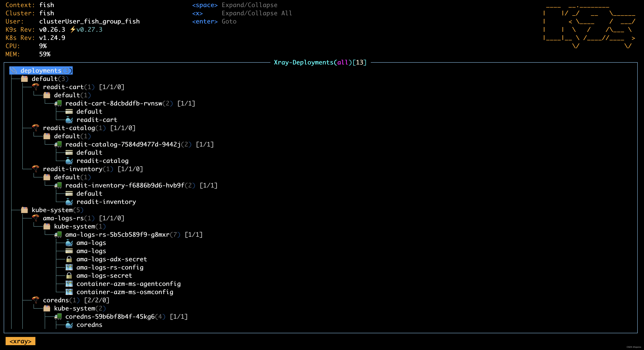Image resolution: width=644 pixels, height=350 pixels.
Task: Collapse the ama-logs-rs(1) deployment row
Action: click(78, 218)
